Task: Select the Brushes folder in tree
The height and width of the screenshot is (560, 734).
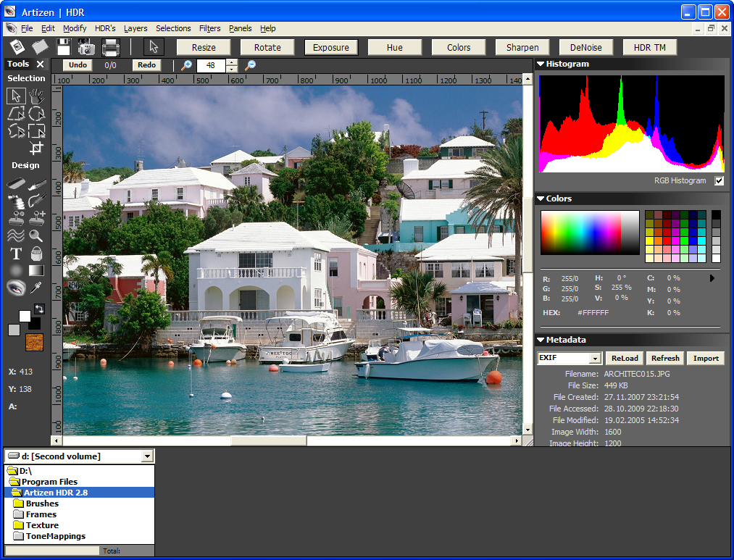Action: [x=42, y=503]
